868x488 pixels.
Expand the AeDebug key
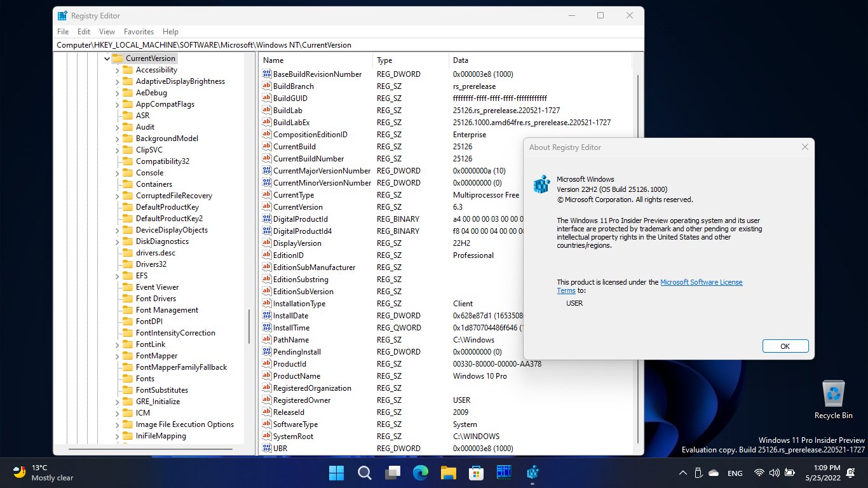coord(117,93)
